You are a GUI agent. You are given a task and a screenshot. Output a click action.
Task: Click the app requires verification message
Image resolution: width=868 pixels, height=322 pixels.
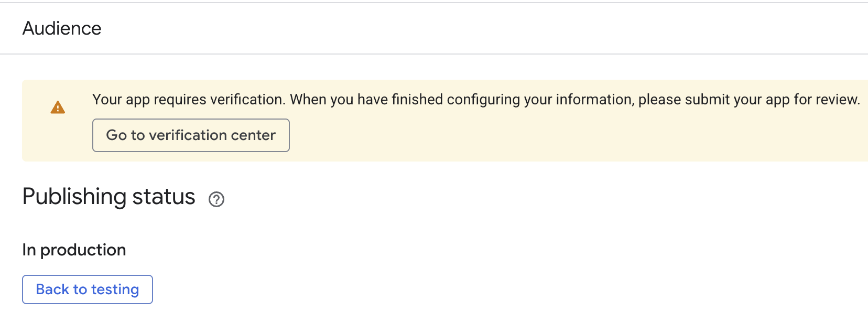(x=476, y=100)
